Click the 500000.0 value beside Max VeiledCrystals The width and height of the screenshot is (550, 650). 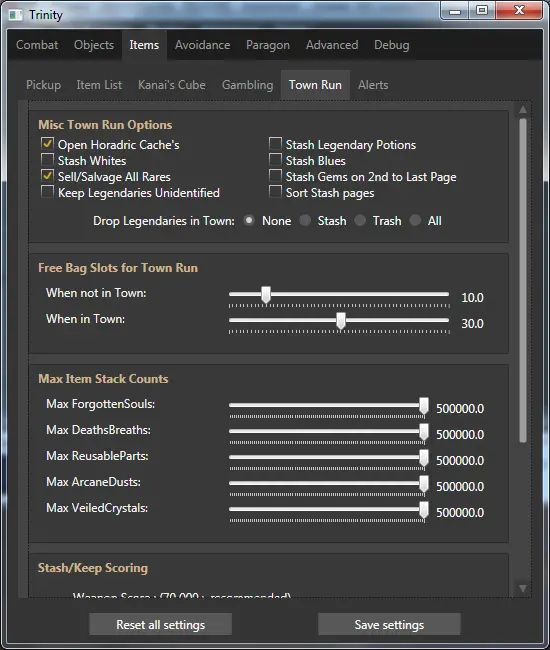click(460, 513)
